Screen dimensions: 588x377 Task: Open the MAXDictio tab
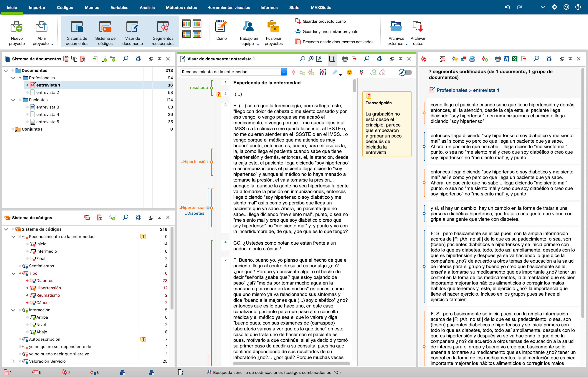321,8
